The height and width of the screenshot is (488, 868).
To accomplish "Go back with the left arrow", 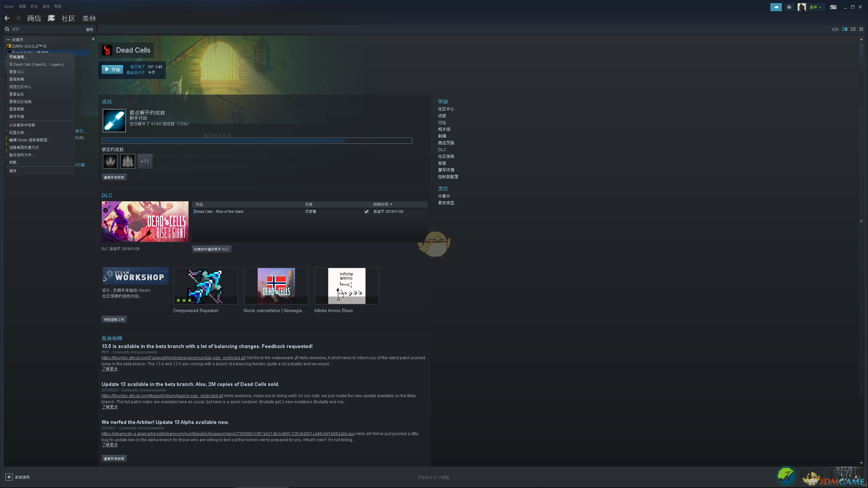I will coord(7,18).
